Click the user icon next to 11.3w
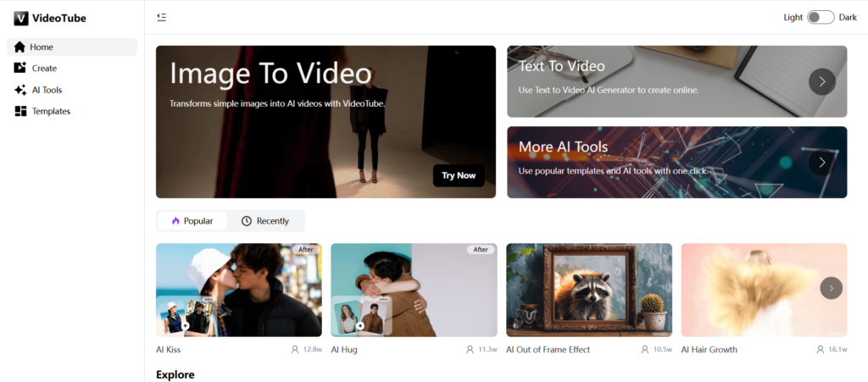The image size is (868, 382). tap(470, 349)
